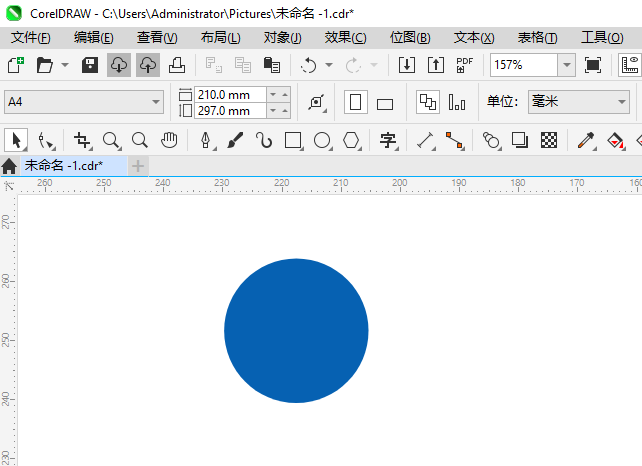Screen dimensions: 642x466
Task: Open the 布局(L) menu
Action: pos(221,38)
